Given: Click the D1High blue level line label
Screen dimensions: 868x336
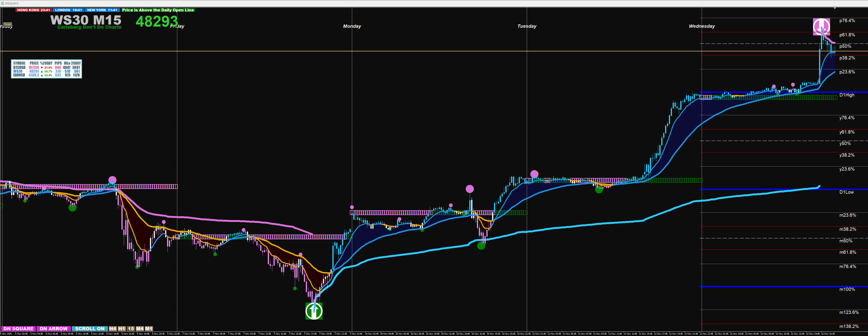Looking at the screenshot, I should [x=847, y=95].
